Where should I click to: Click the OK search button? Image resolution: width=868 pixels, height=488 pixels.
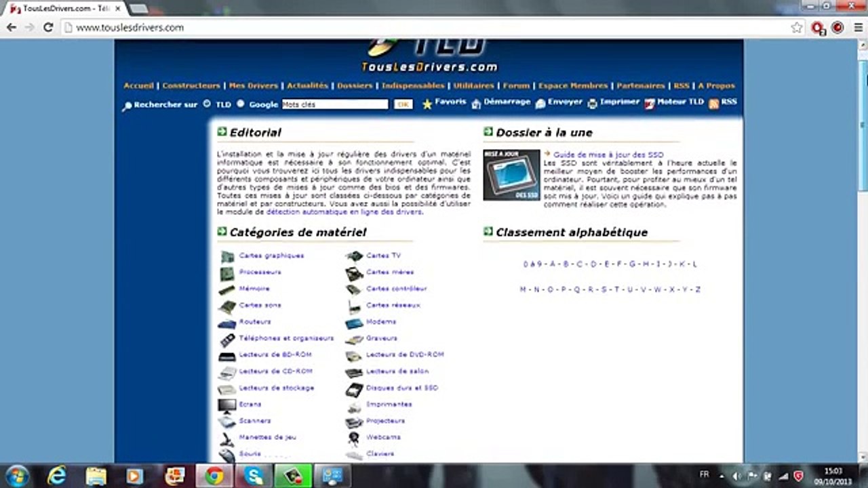coord(403,104)
